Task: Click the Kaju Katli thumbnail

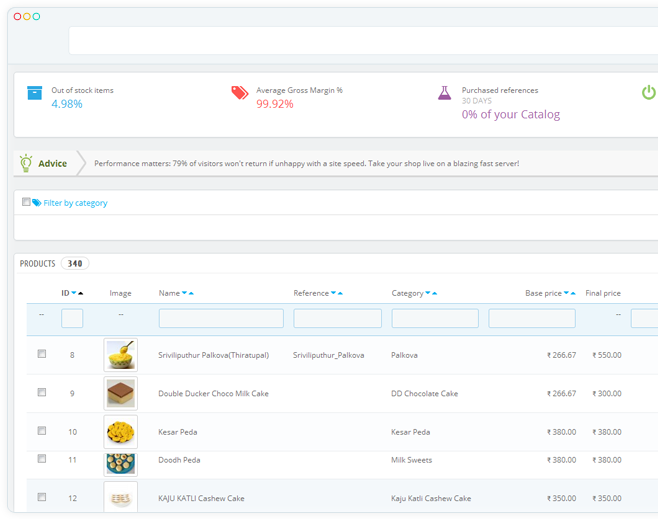Action: click(x=120, y=497)
